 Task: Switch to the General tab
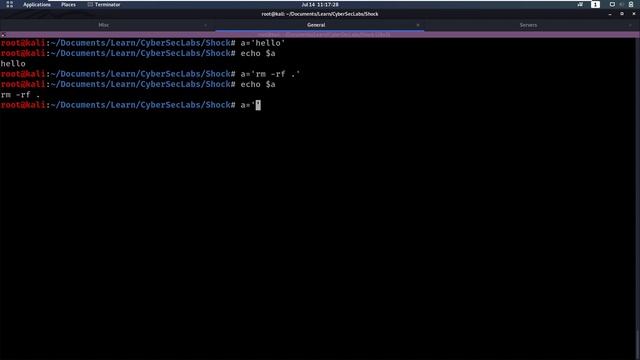[316, 25]
